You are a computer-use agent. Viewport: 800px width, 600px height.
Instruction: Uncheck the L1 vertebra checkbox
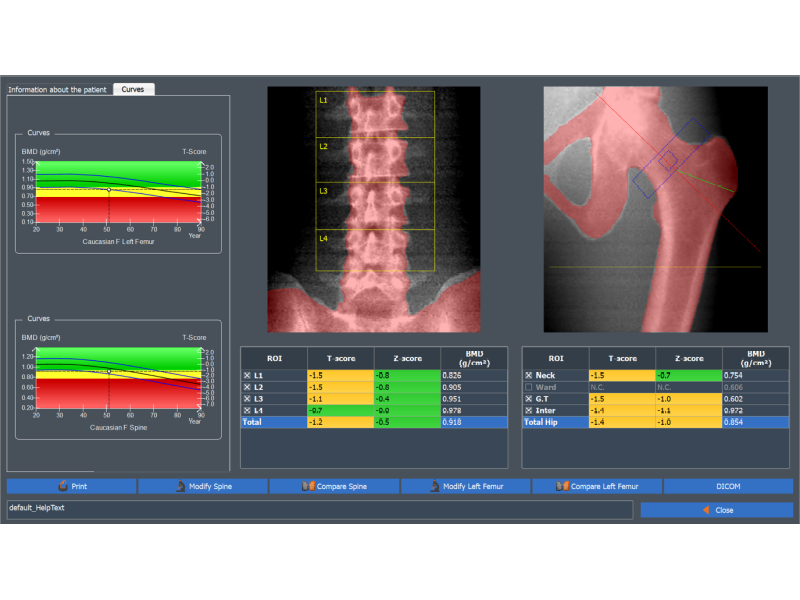pyautogui.click(x=247, y=375)
